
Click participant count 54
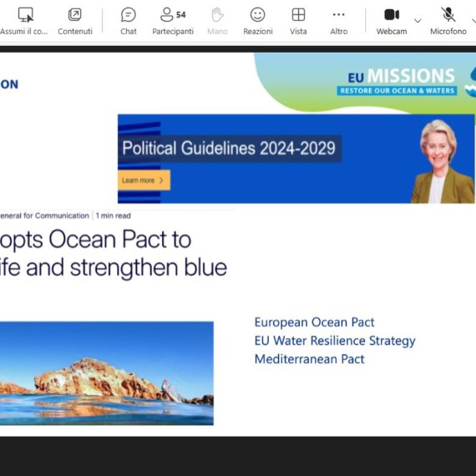coord(181,14)
